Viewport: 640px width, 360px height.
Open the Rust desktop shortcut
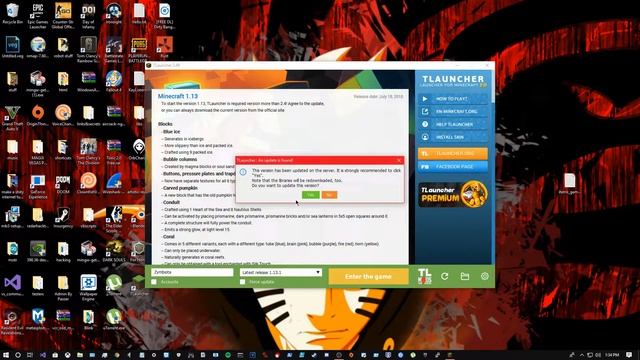click(x=164, y=47)
